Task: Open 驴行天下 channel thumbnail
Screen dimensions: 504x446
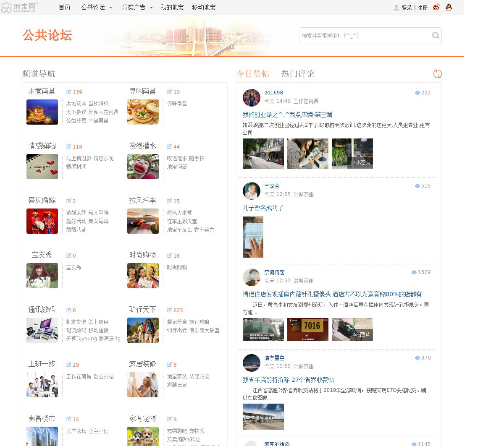Action: (143, 330)
